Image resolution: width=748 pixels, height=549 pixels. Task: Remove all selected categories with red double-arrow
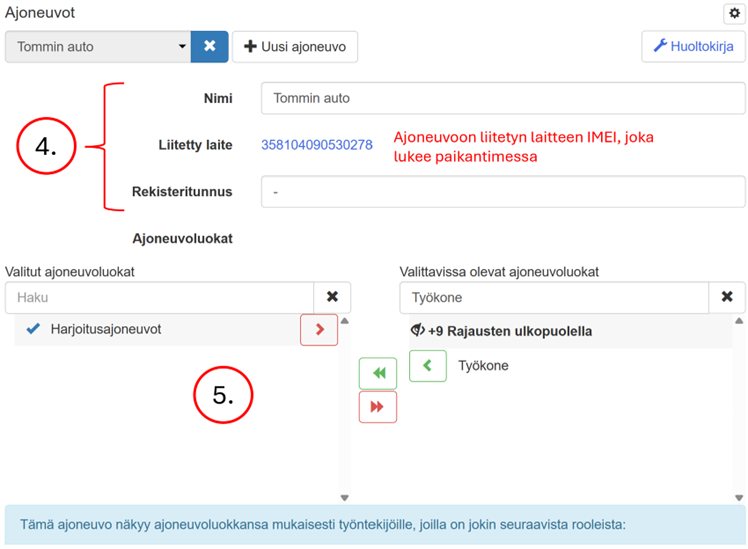(x=378, y=407)
